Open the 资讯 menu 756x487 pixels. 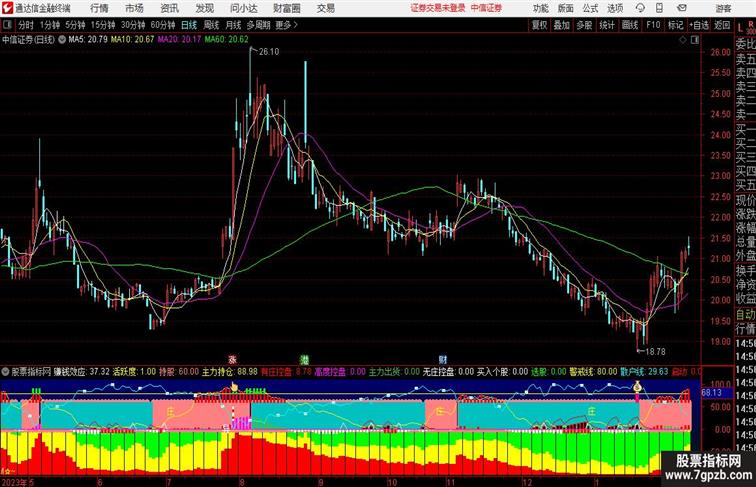tap(169, 8)
